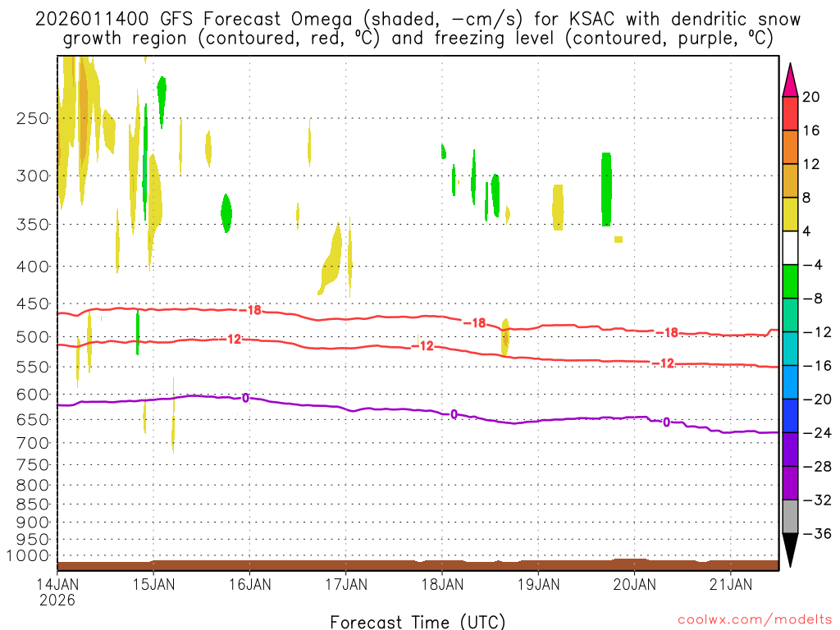Click the 16JAN time axis label
The width and height of the screenshot is (840, 630).
pyautogui.click(x=249, y=584)
